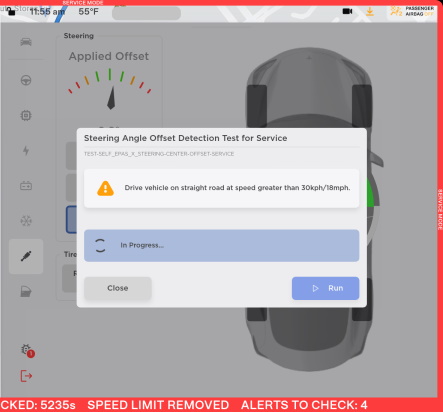Viewport: 443px width, 412px height.
Task: Click the In Progress status bar
Action: [222, 245]
